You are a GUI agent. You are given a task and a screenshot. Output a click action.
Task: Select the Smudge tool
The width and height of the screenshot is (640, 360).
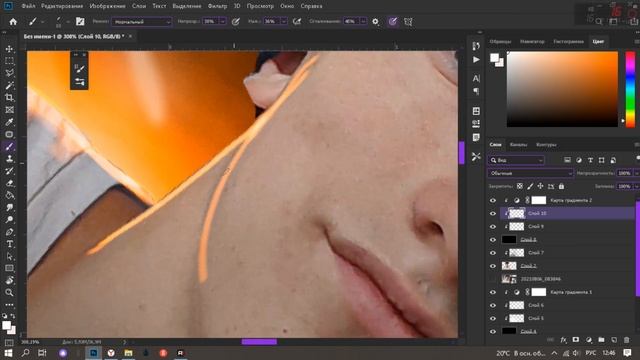(x=9, y=207)
